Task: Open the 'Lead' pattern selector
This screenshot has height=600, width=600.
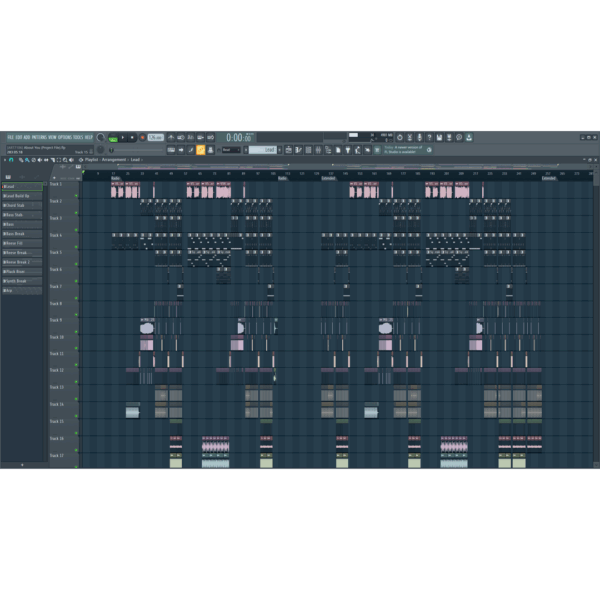Action: [262, 150]
